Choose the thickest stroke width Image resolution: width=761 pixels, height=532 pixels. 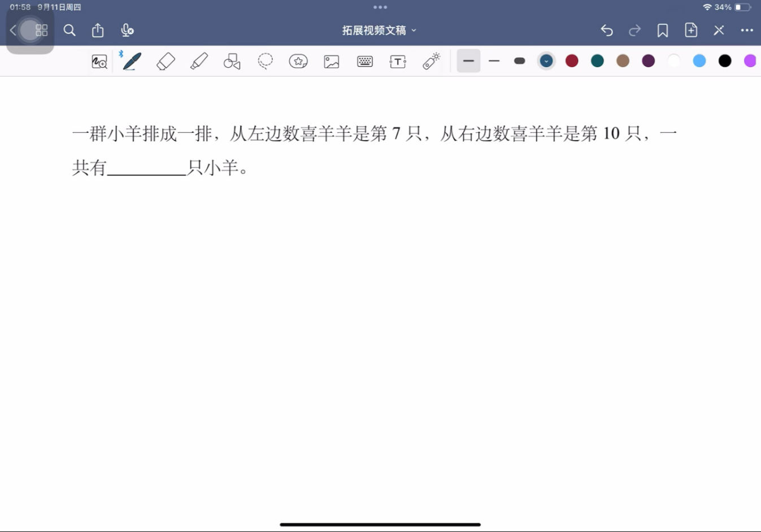coord(520,61)
